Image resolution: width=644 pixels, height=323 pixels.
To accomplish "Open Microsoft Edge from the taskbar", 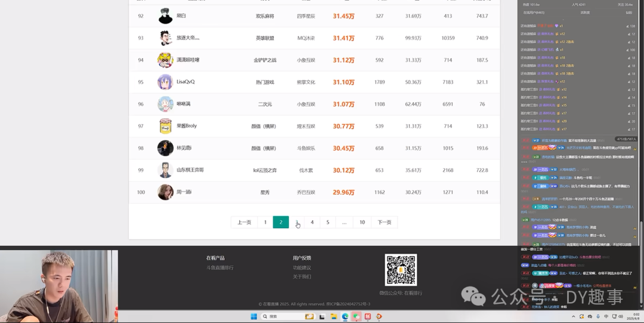I will click(x=345, y=316).
